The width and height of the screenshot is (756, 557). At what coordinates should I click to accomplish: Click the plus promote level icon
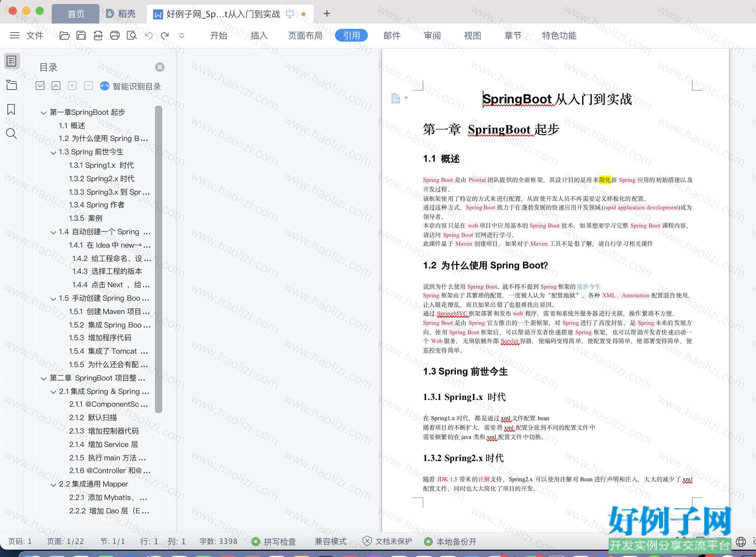[72, 86]
